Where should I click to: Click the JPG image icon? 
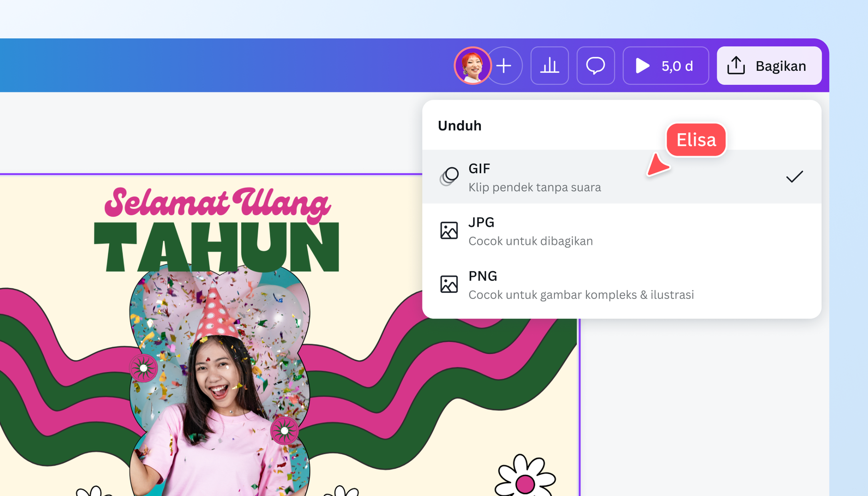[449, 231]
